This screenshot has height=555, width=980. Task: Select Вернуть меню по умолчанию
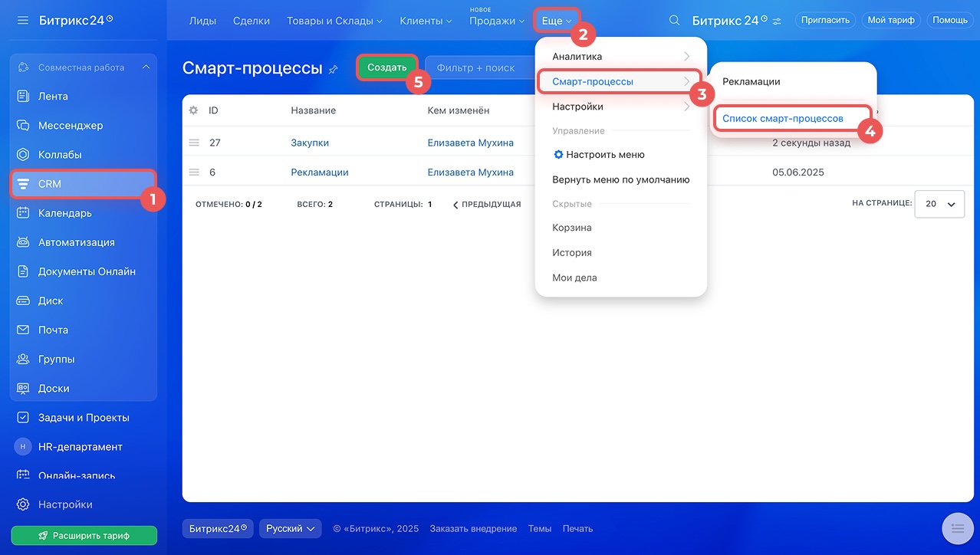coord(621,179)
